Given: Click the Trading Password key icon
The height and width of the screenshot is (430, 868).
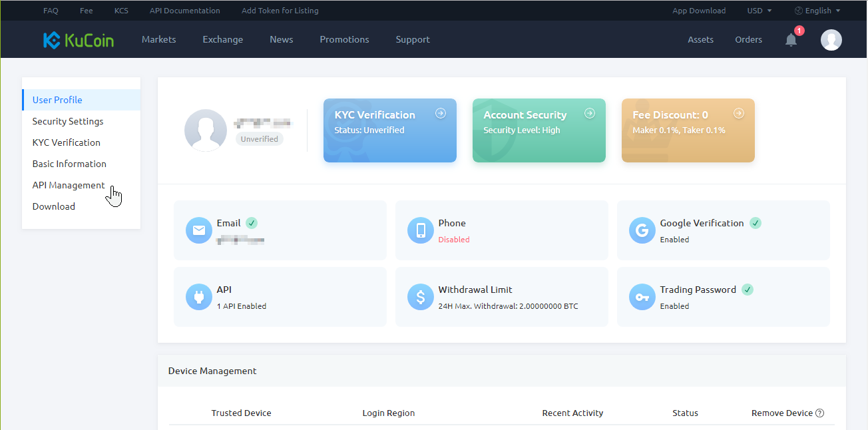Looking at the screenshot, I should [x=642, y=297].
